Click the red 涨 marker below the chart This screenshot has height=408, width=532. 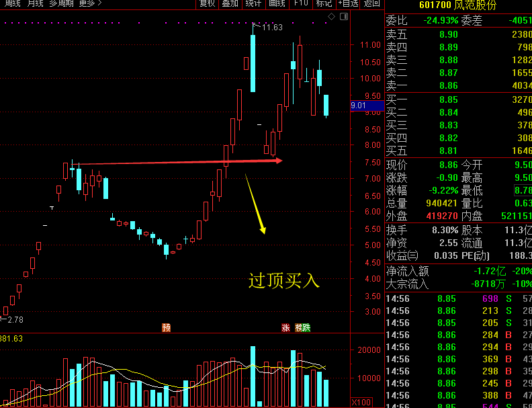coord(285,328)
